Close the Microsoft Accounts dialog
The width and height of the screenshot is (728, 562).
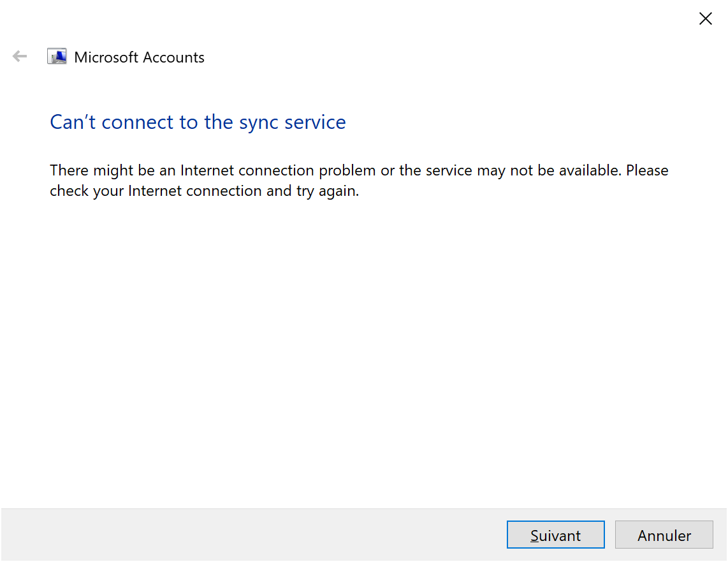click(705, 18)
